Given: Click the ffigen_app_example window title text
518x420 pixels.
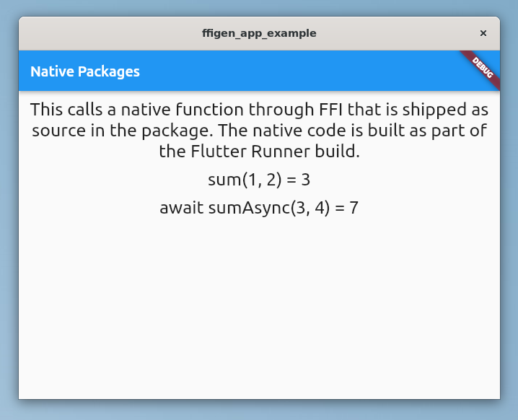Looking at the screenshot, I should click(x=259, y=33).
